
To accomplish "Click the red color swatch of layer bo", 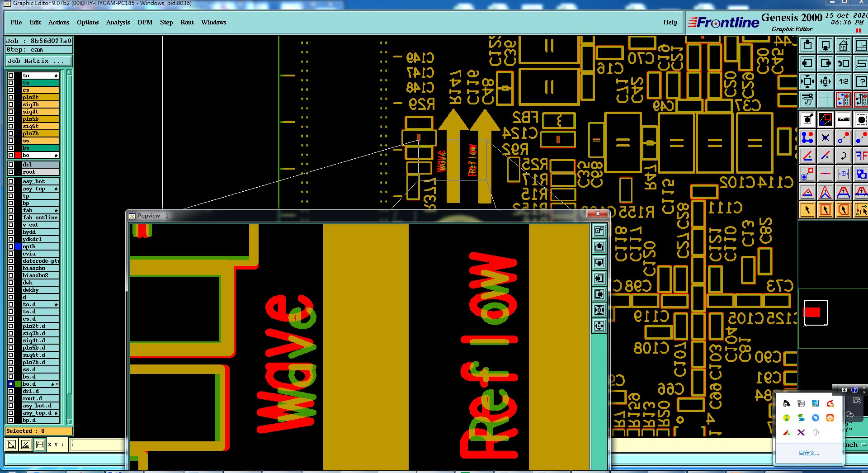I will tap(18, 155).
